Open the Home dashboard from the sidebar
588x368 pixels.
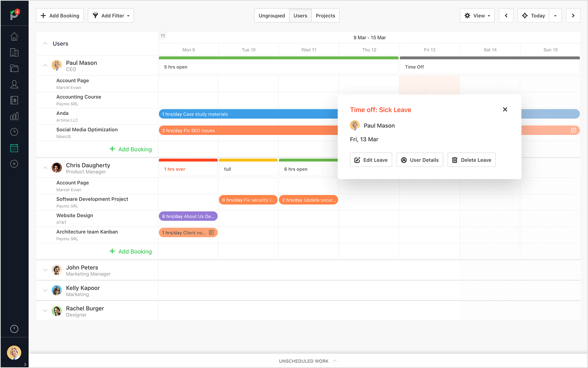click(x=14, y=36)
